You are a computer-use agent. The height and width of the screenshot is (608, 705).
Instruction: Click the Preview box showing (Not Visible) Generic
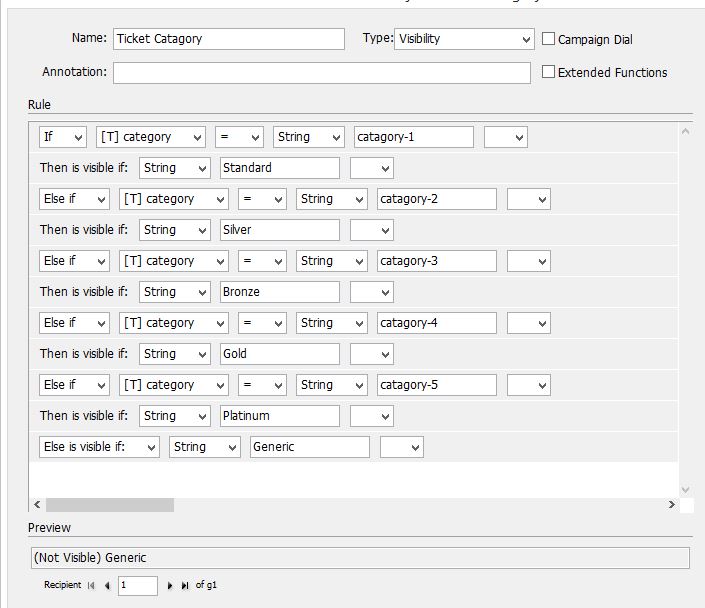pos(360,558)
